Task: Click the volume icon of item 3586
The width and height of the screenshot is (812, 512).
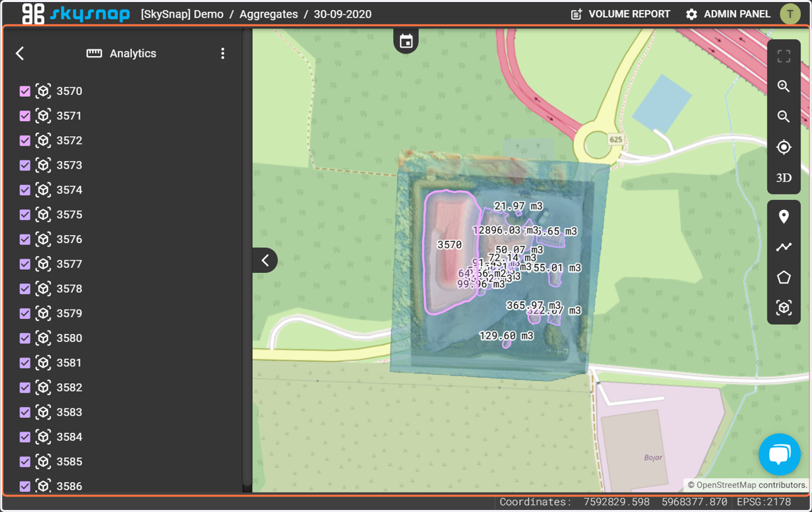Action: click(x=43, y=486)
